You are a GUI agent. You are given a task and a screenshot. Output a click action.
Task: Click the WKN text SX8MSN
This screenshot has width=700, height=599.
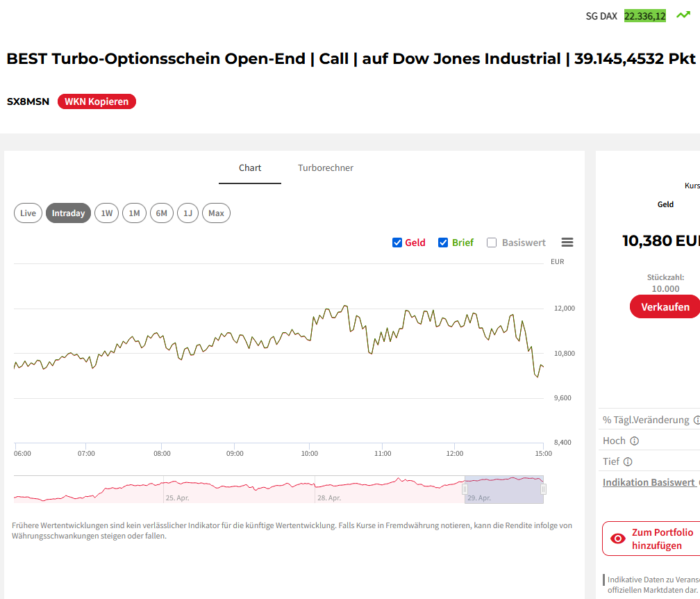click(28, 101)
